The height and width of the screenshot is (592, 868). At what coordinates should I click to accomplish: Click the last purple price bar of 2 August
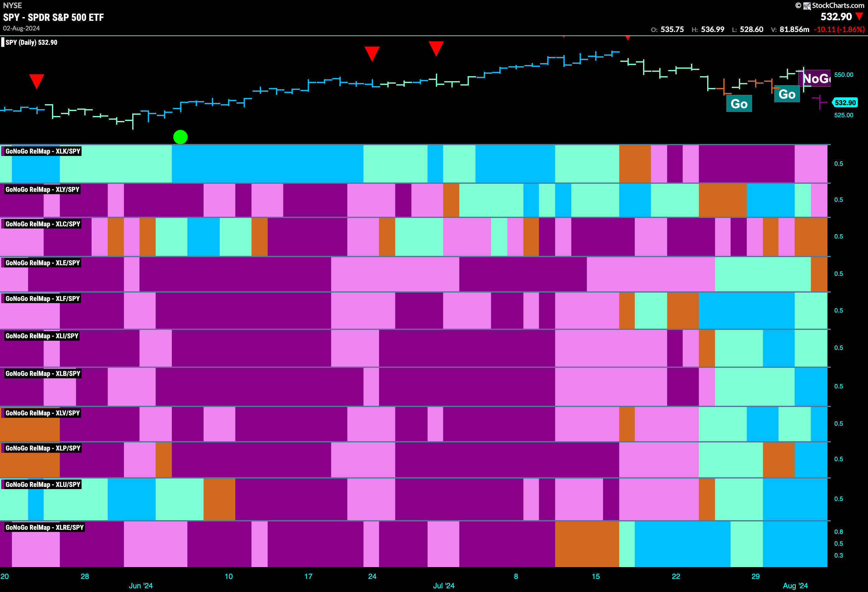click(x=819, y=102)
